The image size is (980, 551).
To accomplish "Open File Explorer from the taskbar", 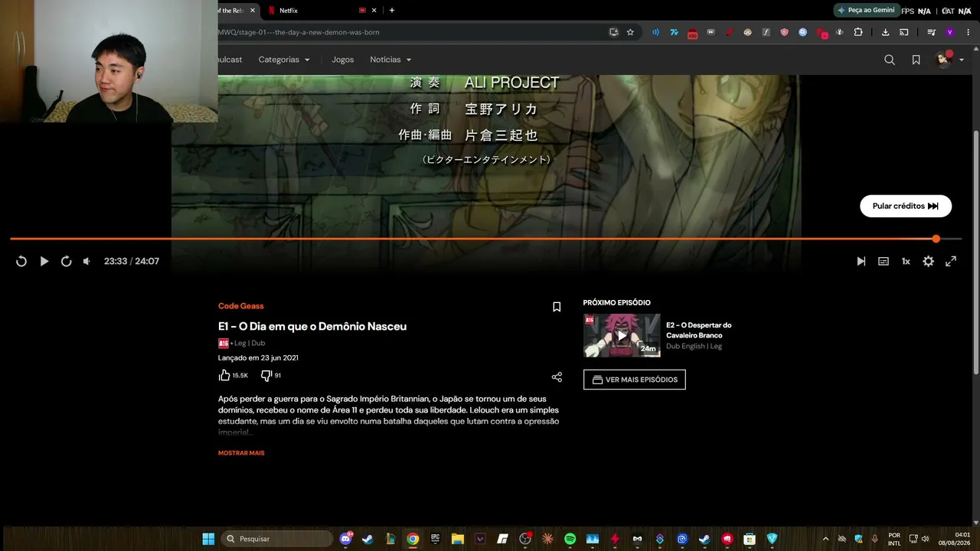I will coord(457,539).
